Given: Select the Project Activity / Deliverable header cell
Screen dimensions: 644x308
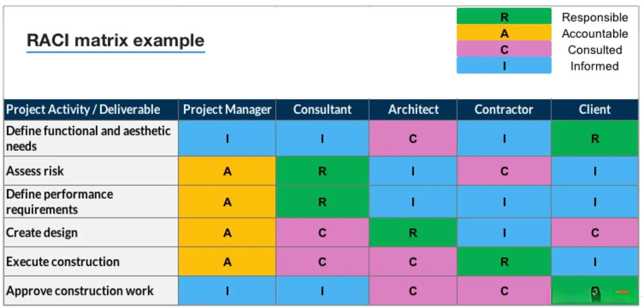Looking at the screenshot, I should pos(91,109).
